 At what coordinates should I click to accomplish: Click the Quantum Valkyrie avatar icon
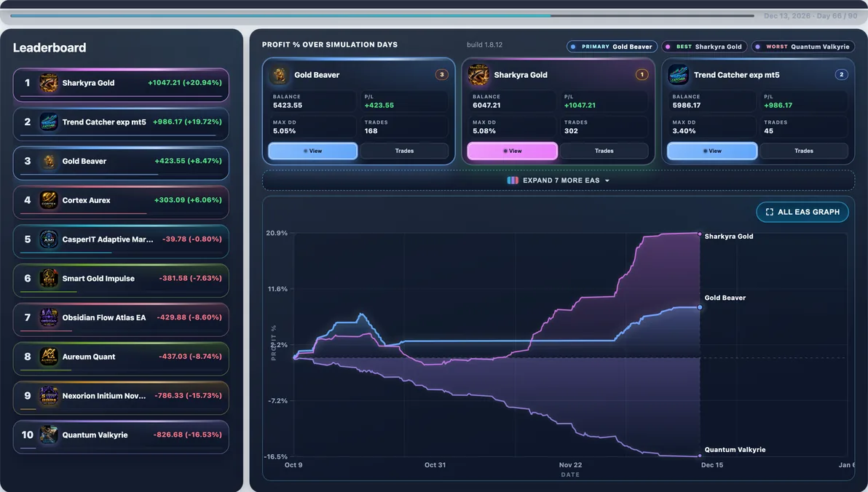point(49,435)
